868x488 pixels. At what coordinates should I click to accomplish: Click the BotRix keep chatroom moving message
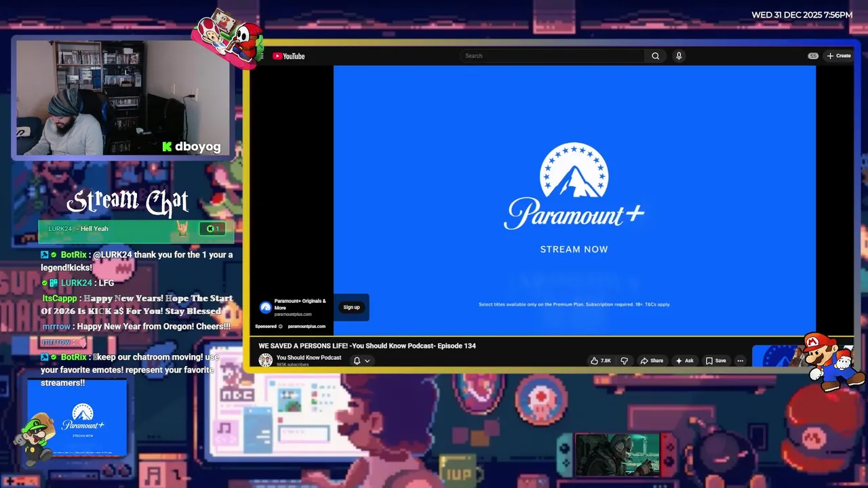coord(130,370)
